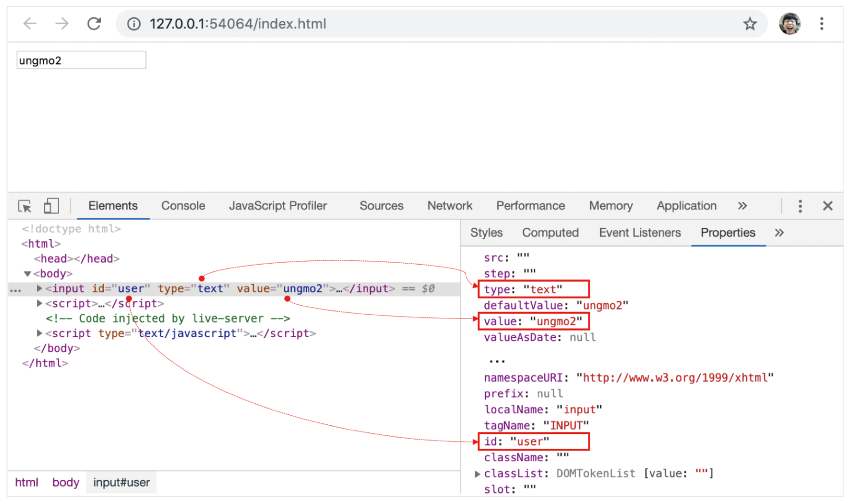The height and width of the screenshot is (504, 855).
Task: Select the closing body tag line
Action: click(57, 348)
